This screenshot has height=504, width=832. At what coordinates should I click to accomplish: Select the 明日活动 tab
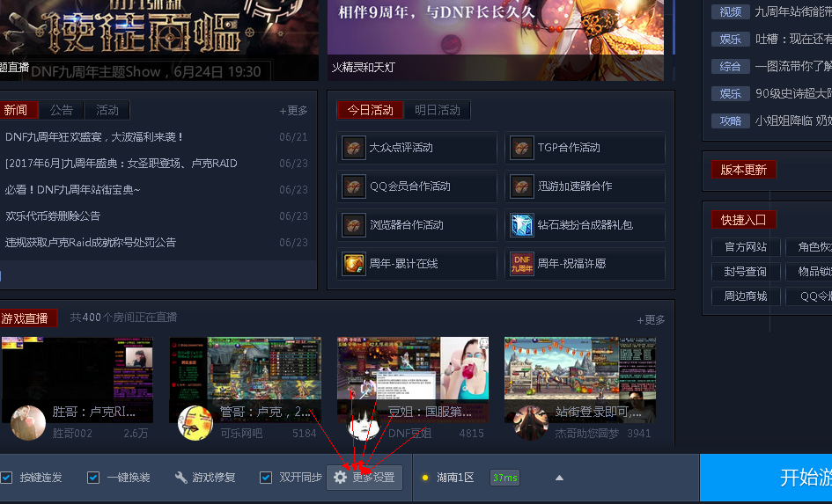click(438, 110)
